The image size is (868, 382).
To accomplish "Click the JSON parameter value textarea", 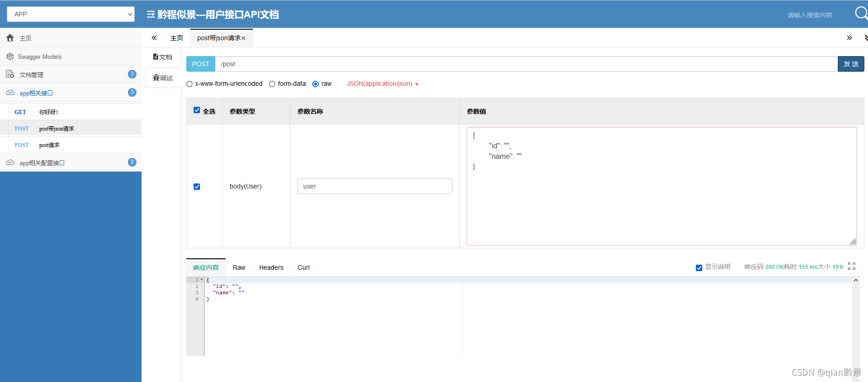I will click(x=662, y=186).
